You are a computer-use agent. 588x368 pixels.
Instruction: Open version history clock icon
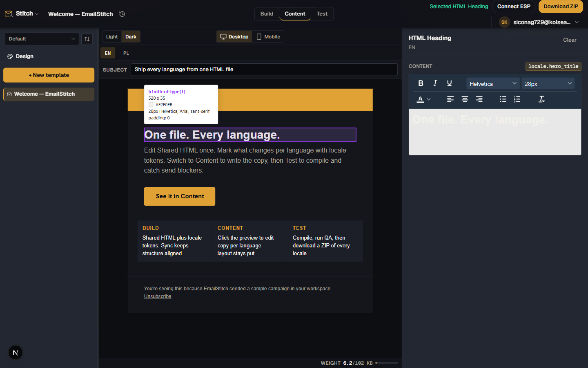coord(122,14)
